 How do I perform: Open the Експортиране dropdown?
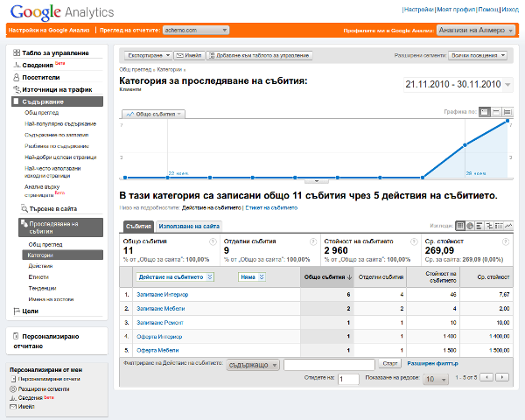tap(149, 55)
